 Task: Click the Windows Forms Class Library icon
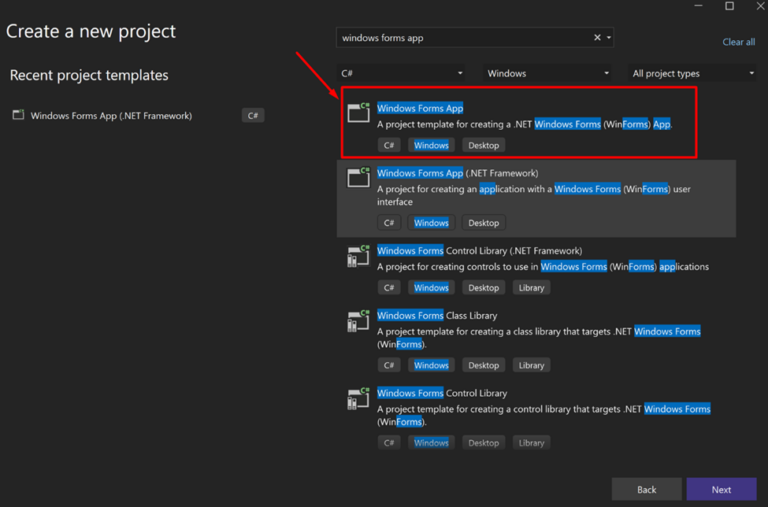point(358,321)
